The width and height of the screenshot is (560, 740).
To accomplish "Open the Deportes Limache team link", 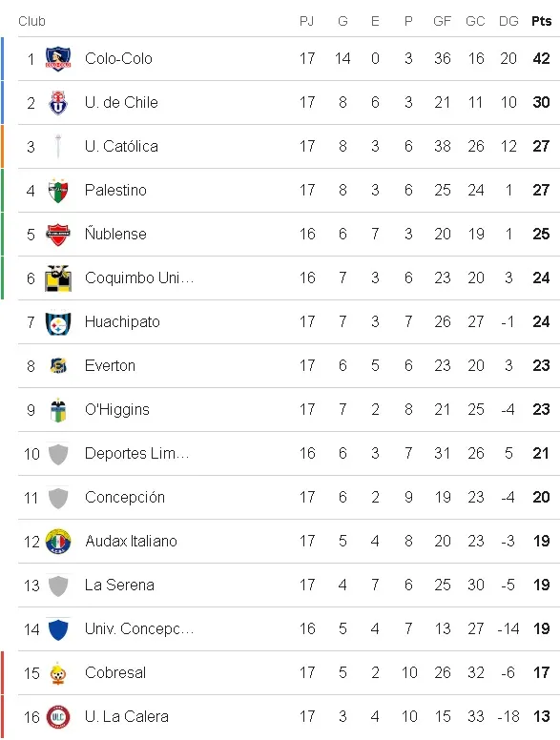I will click(x=137, y=454).
